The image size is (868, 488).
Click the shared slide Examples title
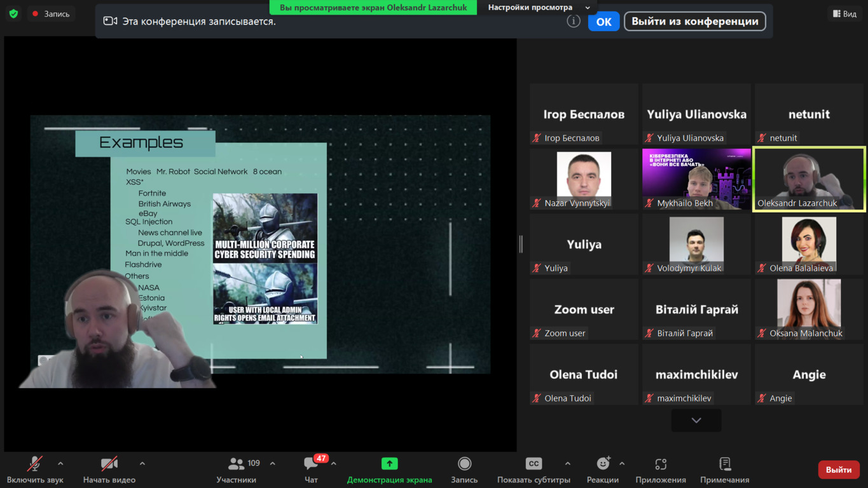[141, 143]
